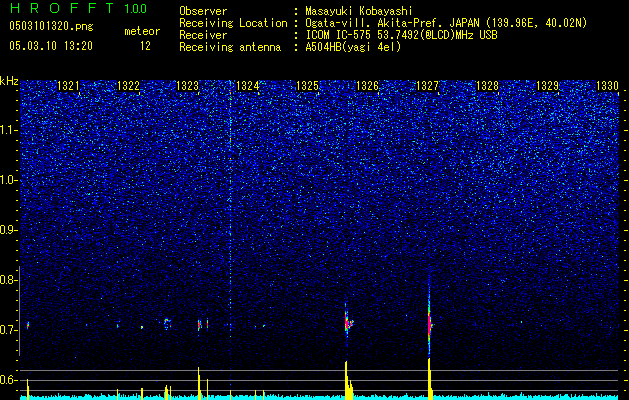Click frequency axis label 1.0
The width and height of the screenshot is (629, 400).
pyautogui.click(x=9, y=180)
